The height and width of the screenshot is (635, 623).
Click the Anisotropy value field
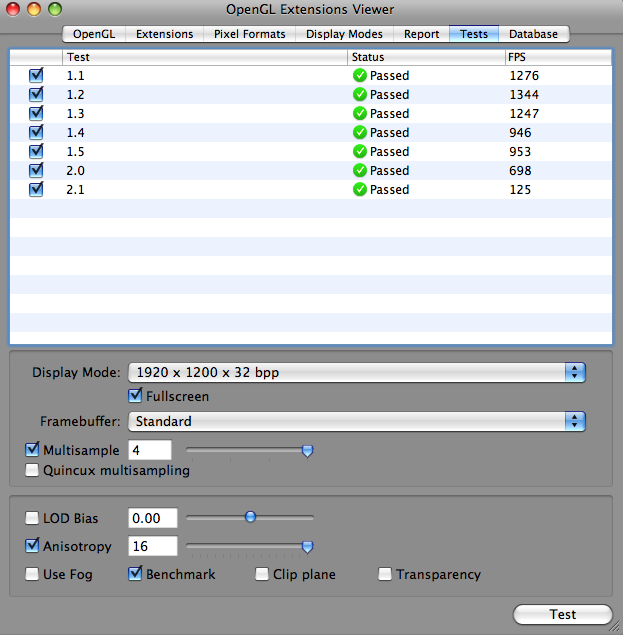tap(153, 546)
